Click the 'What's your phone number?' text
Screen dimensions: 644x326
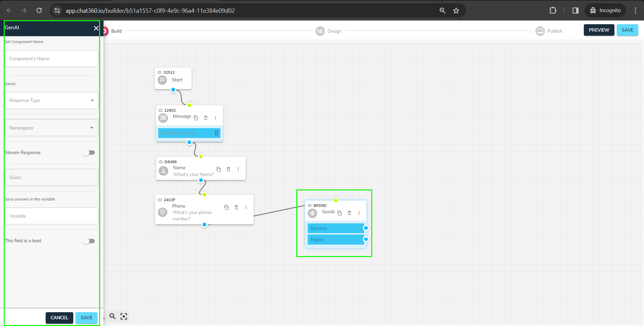click(x=192, y=216)
